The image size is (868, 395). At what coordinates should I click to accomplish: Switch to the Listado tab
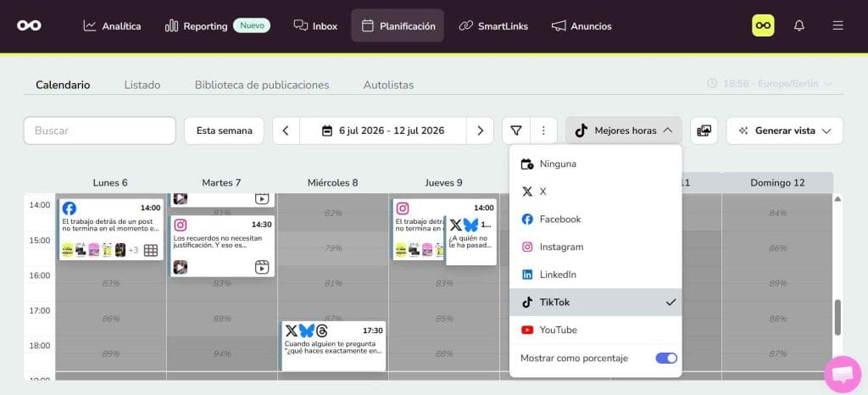142,85
